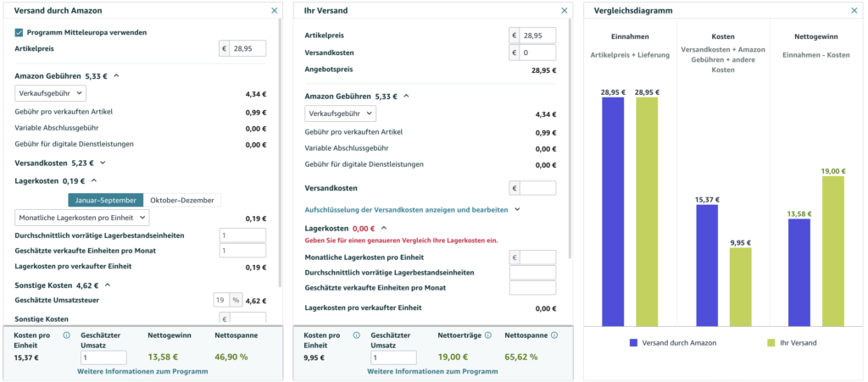Switch to the Oktober–Dezember tab
This screenshot has width=868, height=382.
point(182,200)
